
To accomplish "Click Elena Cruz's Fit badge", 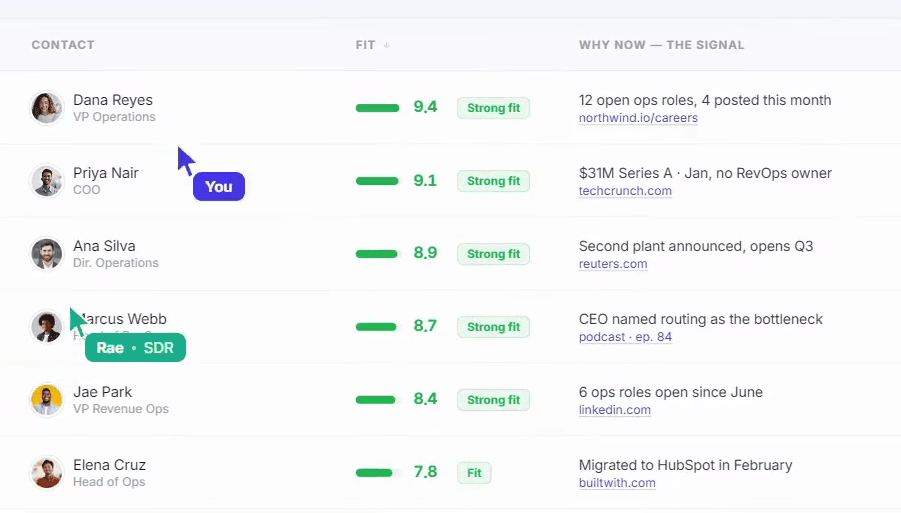I will [474, 473].
